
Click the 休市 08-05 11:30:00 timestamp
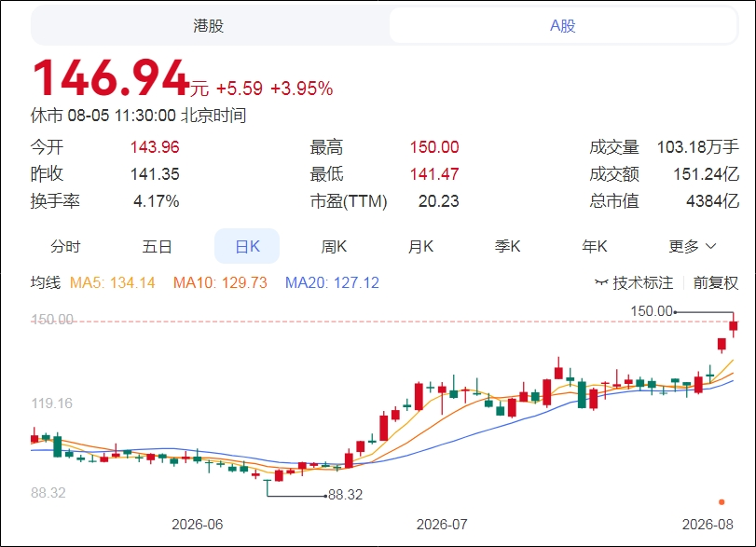click(x=138, y=116)
